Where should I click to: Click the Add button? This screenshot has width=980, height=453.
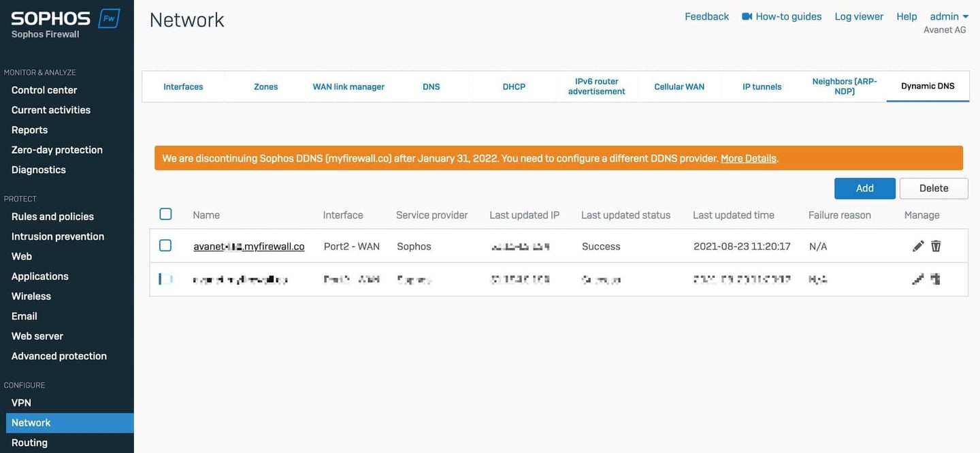[x=865, y=189]
